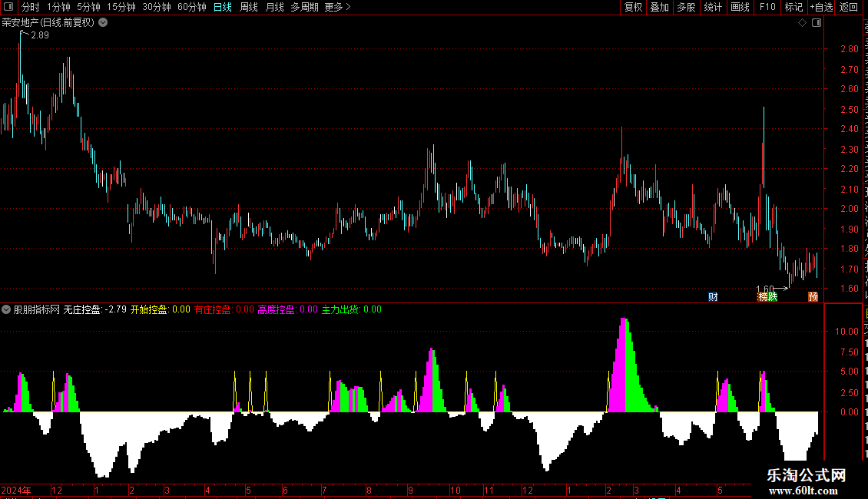Viewport: 868px width, 499px height.
Task: Click the 涨跌 marker on chart
Action: (767, 297)
